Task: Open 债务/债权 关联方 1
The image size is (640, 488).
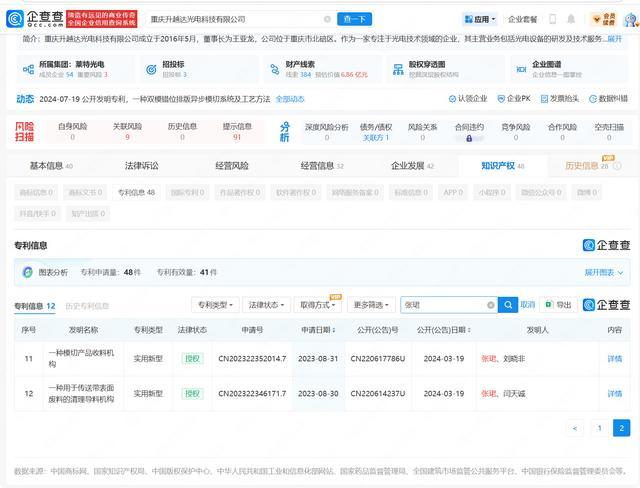Action: click(376, 132)
